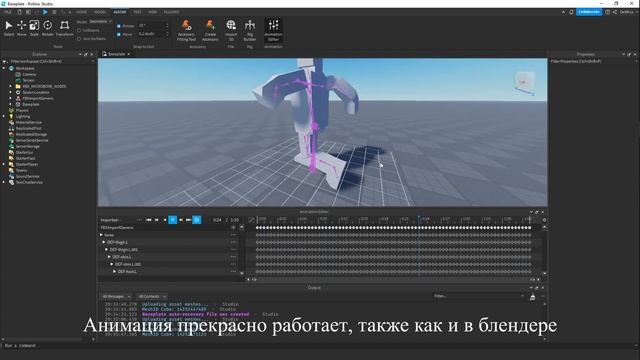Open the curve editor toggle icon
Screen dimensions: 640x360
point(251,220)
